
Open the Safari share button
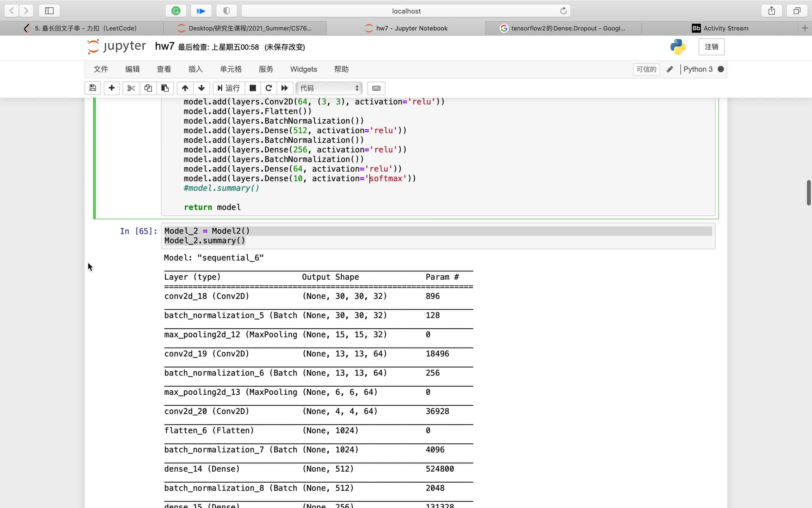point(772,11)
